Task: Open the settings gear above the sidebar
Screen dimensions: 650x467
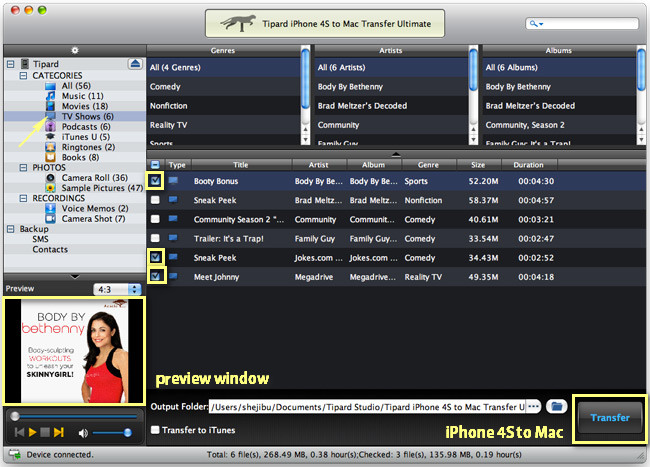Action: [x=75, y=50]
